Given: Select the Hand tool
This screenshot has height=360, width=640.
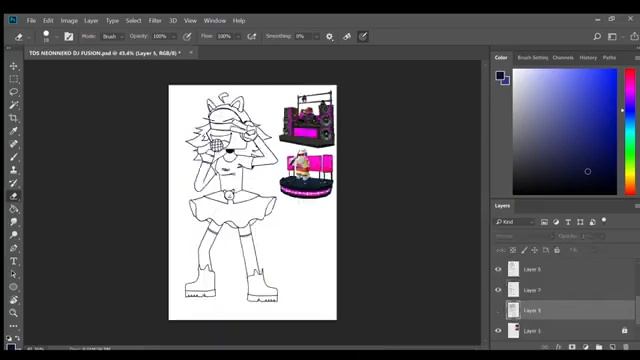Looking at the screenshot, I should (x=13, y=300).
